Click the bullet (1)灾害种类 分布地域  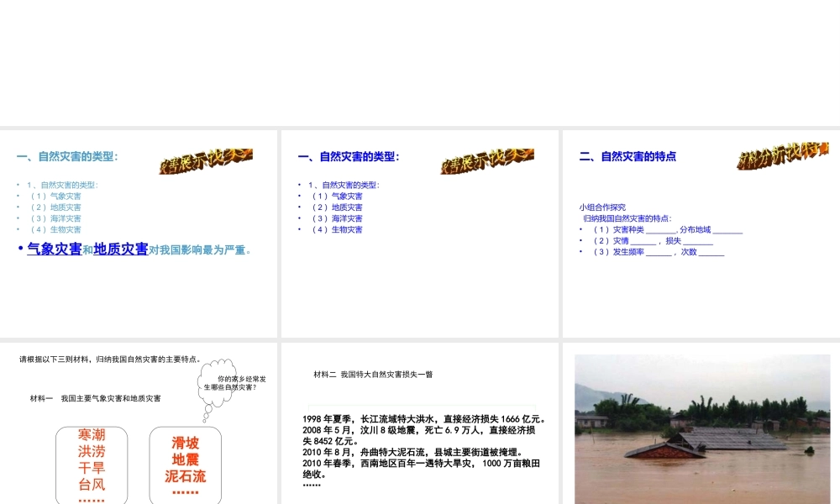(x=667, y=230)
